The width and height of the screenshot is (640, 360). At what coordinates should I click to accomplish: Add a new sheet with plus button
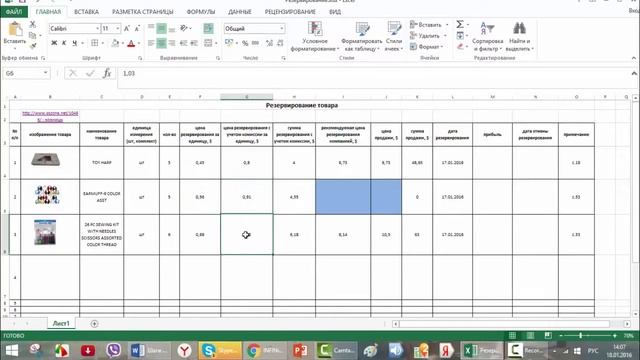(94, 324)
